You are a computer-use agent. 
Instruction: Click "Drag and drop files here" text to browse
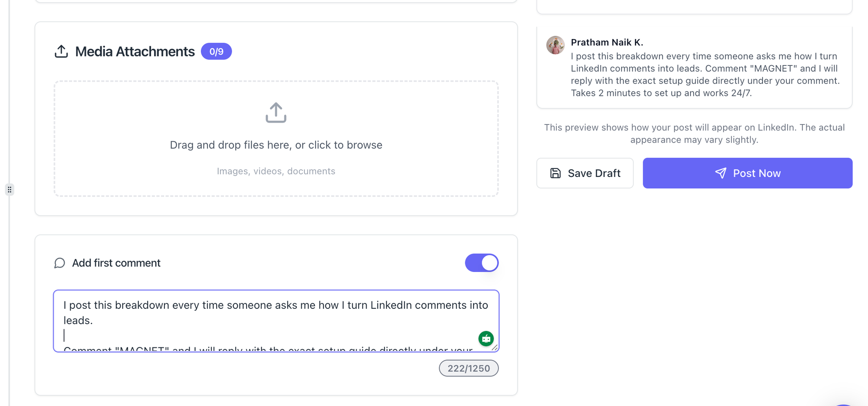click(x=276, y=145)
